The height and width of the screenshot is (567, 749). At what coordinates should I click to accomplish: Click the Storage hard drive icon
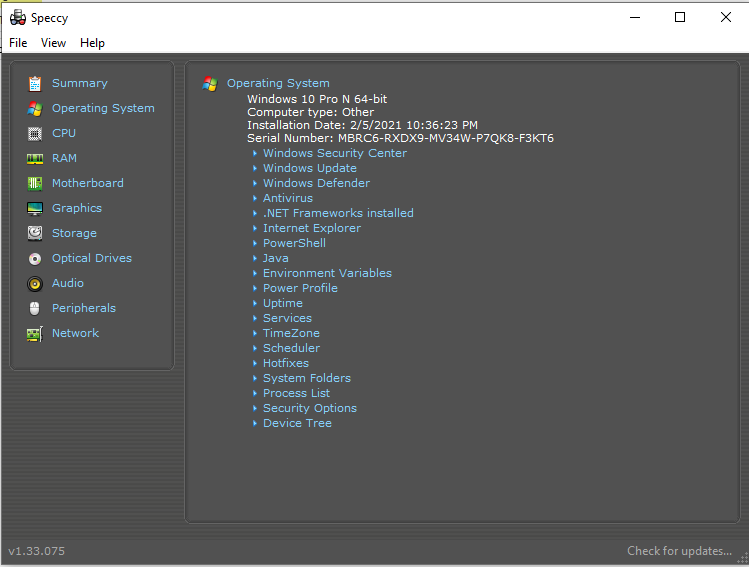tap(35, 233)
